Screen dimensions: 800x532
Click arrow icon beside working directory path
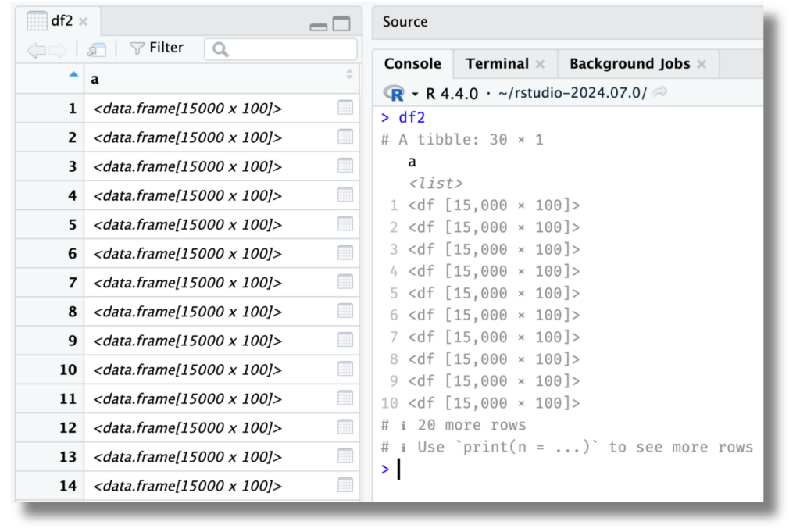click(659, 92)
